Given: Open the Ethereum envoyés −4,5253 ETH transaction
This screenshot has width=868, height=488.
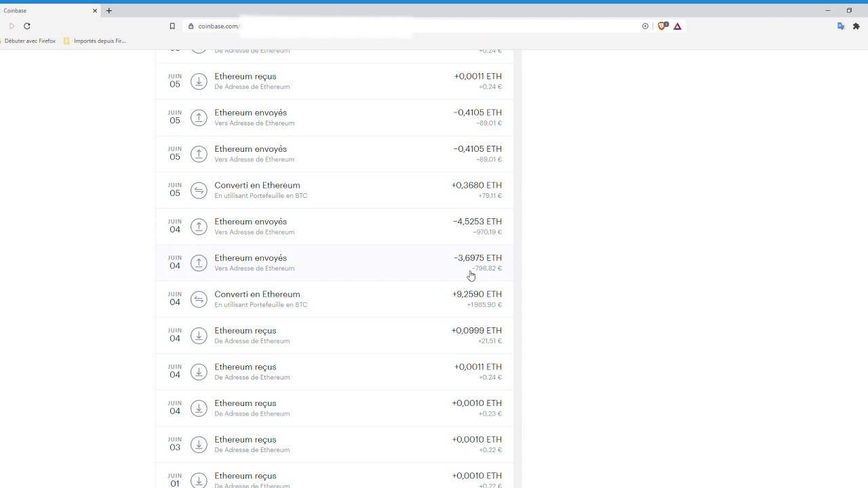Looking at the screenshot, I should pyautogui.click(x=334, y=226).
